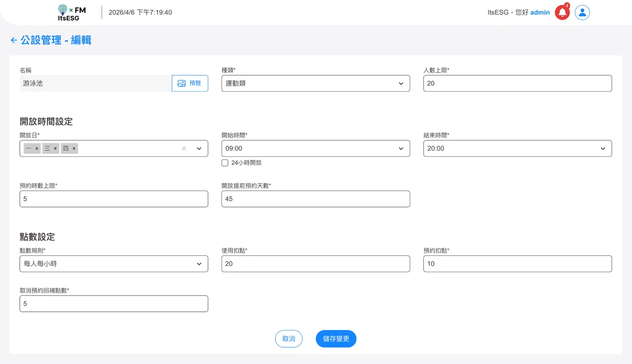The height and width of the screenshot is (364, 632).
Task: Focus the 開放提前預約天數 input field
Action: pyautogui.click(x=316, y=199)
